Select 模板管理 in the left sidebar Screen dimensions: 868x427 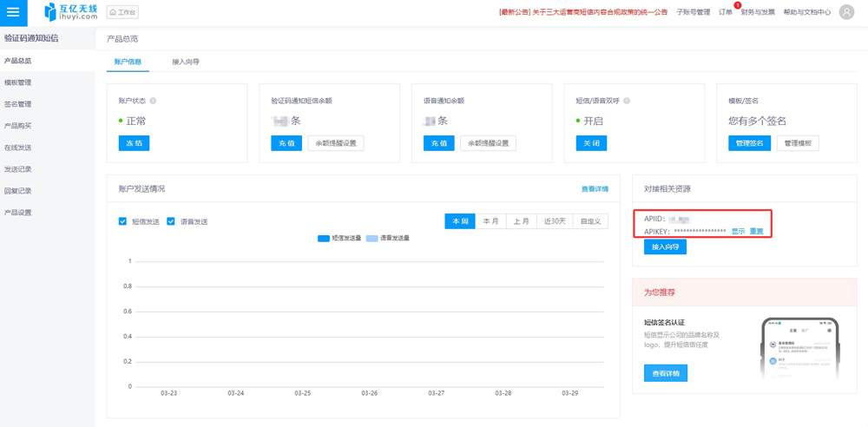pyautogui.click(x=18, y=82)
